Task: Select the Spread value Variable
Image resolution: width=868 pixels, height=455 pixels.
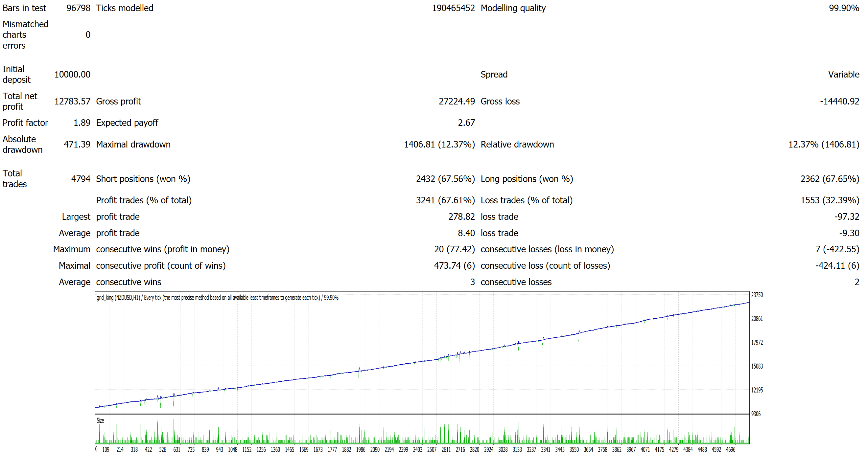Action: (x=843, y=75)
